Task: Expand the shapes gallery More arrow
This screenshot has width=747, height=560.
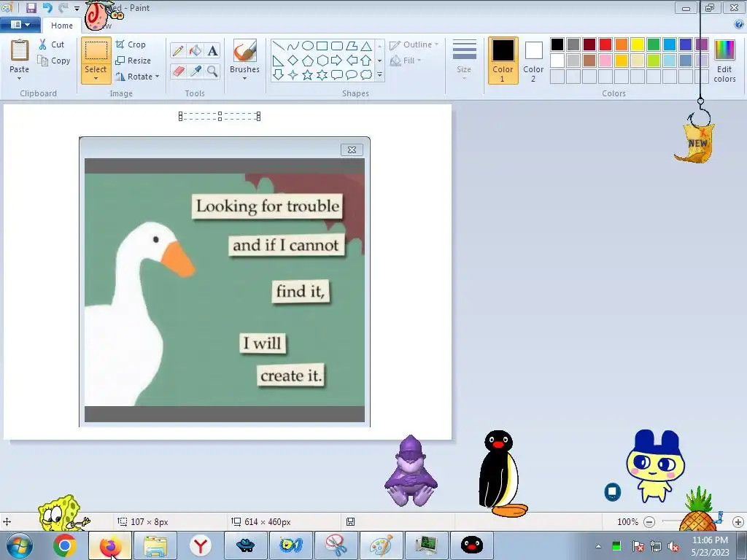Action: pyautogui.click(x=379, y=75)
